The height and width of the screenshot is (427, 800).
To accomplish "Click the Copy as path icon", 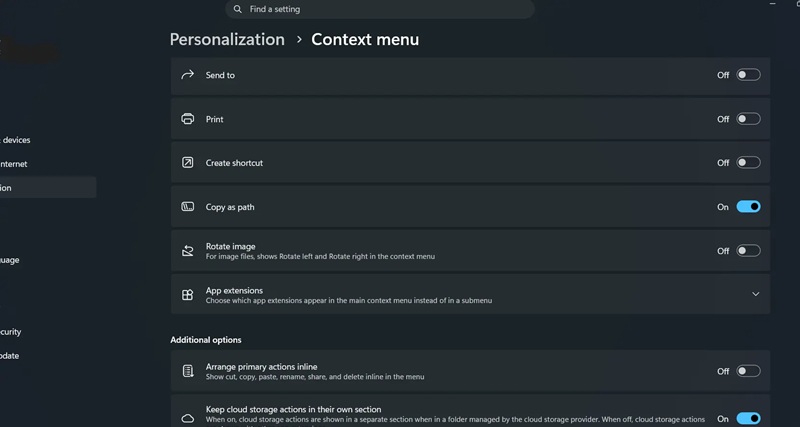I will click(x=188, y=207).
